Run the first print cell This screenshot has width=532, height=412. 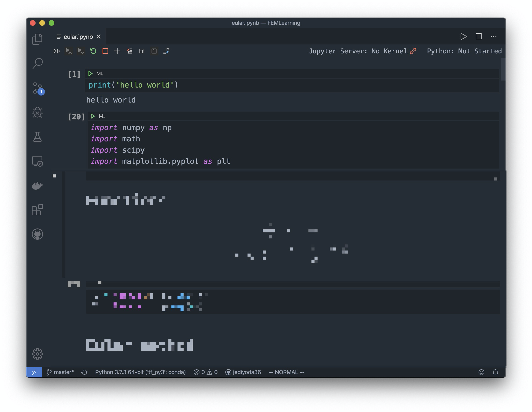click(x=90, y=73)
